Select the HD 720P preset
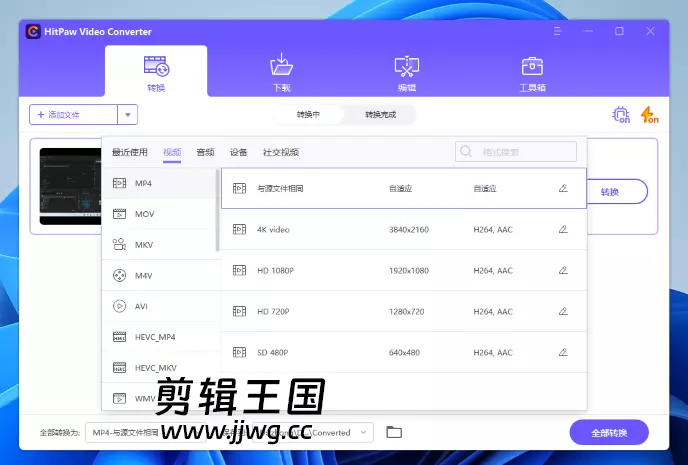 click(404, 311)
